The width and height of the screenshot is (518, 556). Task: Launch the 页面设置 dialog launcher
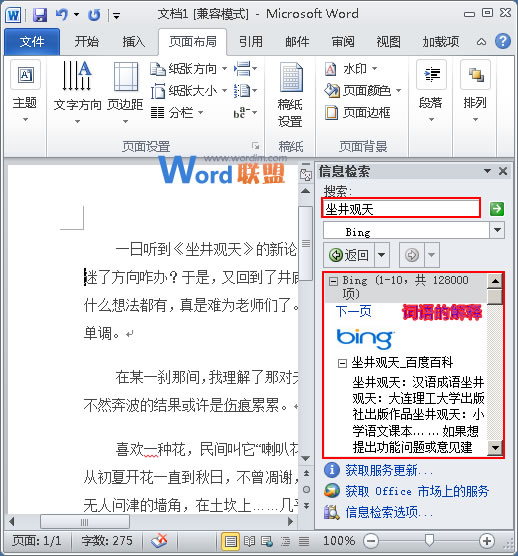[255, 146]
